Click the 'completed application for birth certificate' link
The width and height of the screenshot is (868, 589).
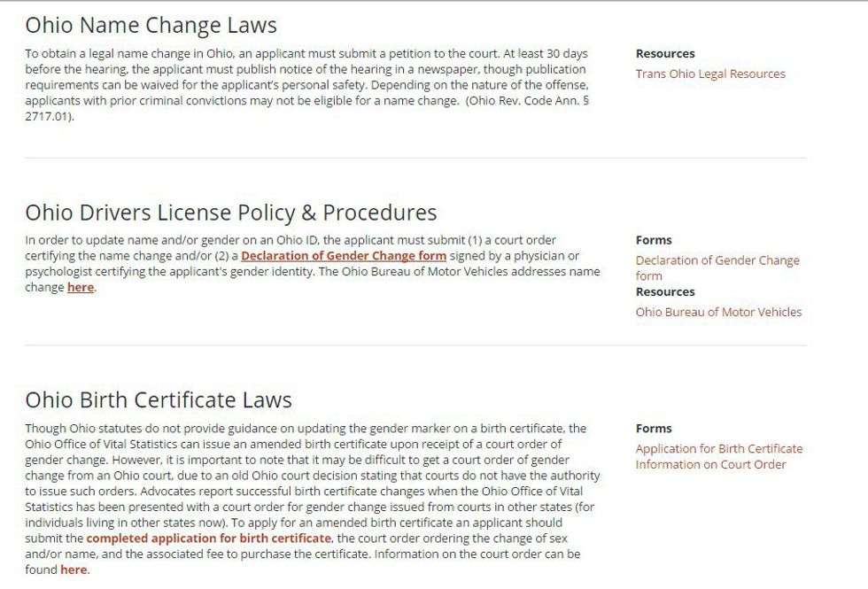(x=208, y=539)
